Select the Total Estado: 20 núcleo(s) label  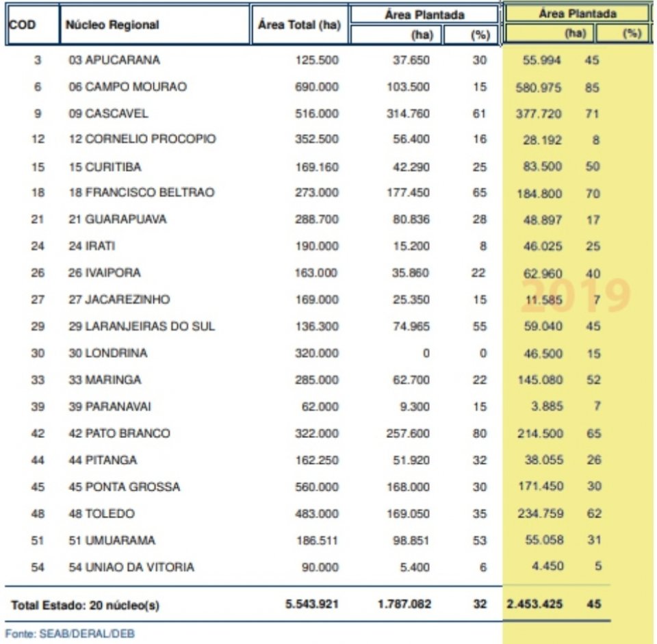85,606
